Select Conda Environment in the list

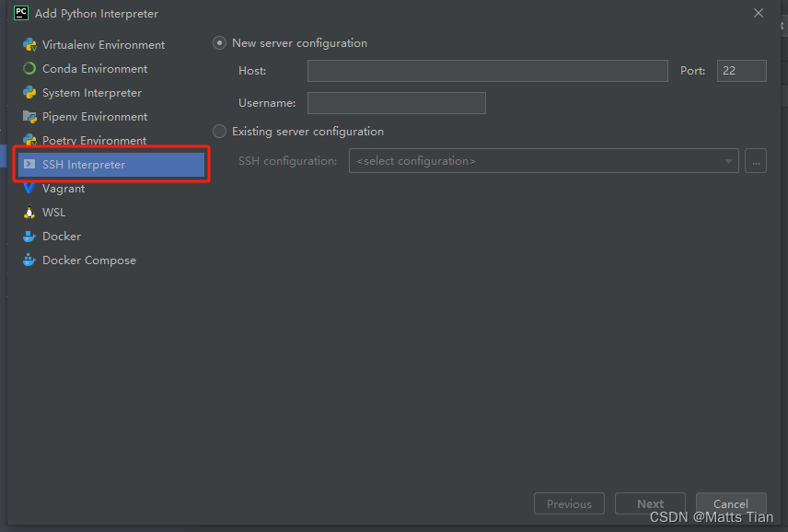(111, 69)
